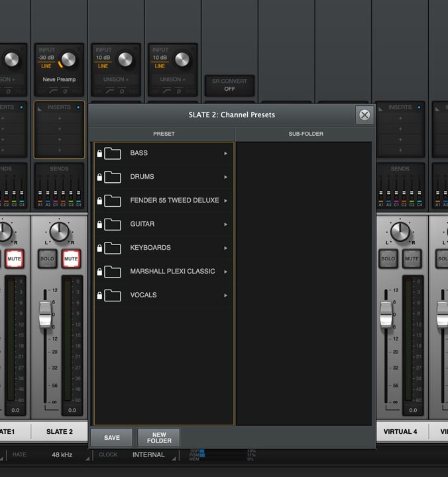Click the lock icon on the BASS row

[99, 153]
